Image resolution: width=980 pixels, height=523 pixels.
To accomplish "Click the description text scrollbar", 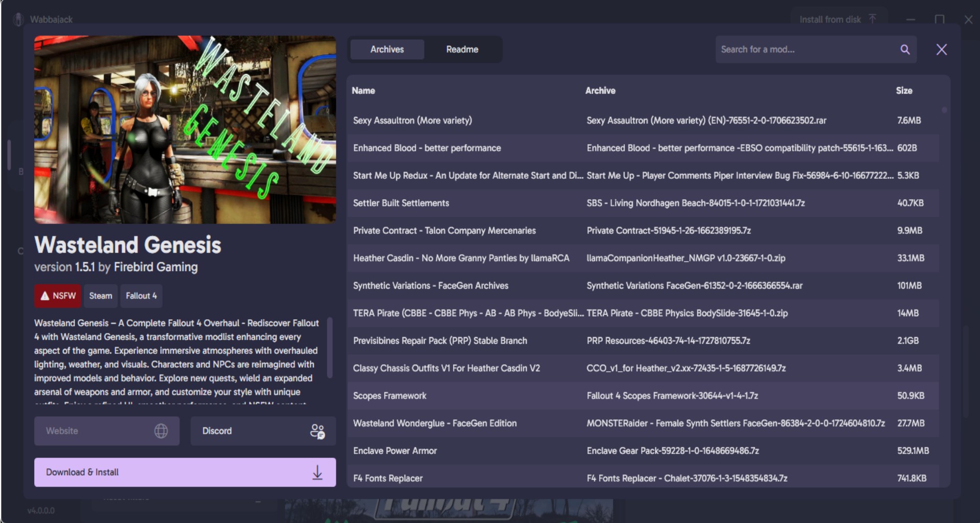I will (x=330, y=347).
